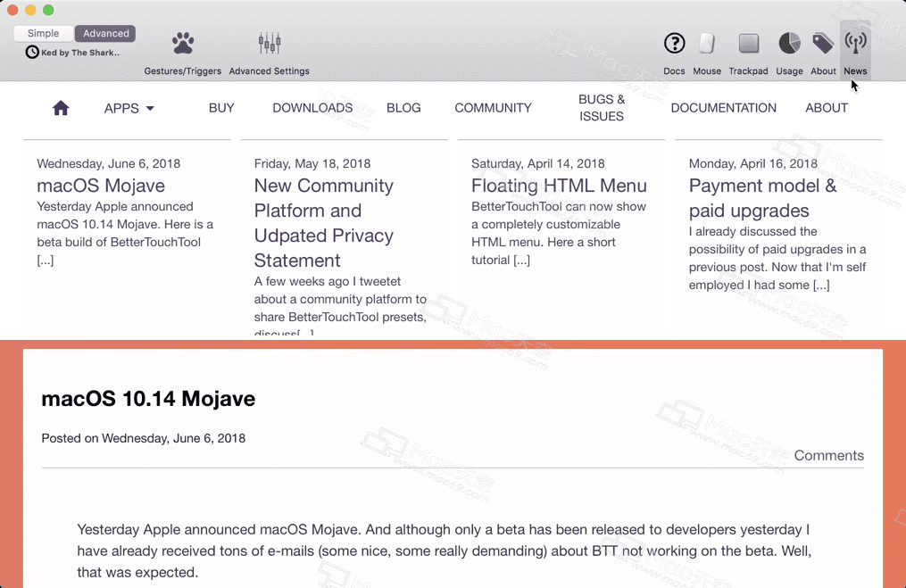
Task: Expand the APPS dropdown menu
Action: 129,108
